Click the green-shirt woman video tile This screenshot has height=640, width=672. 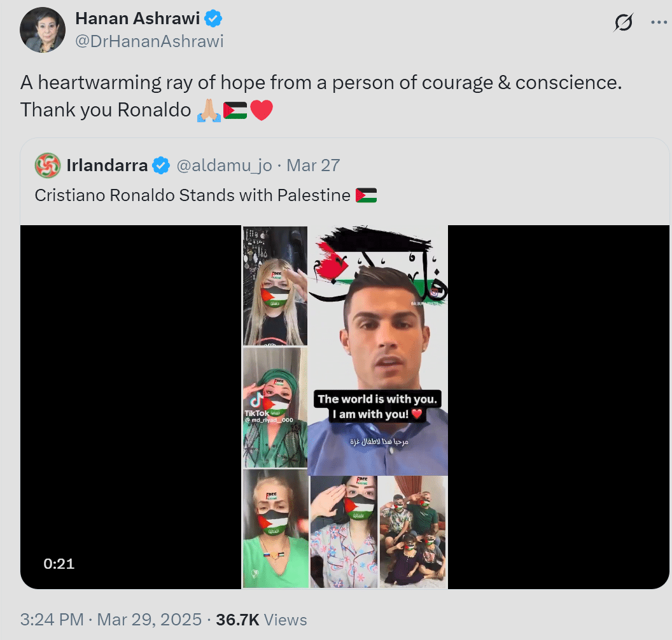pyautogui.click(x=276, y=528)
